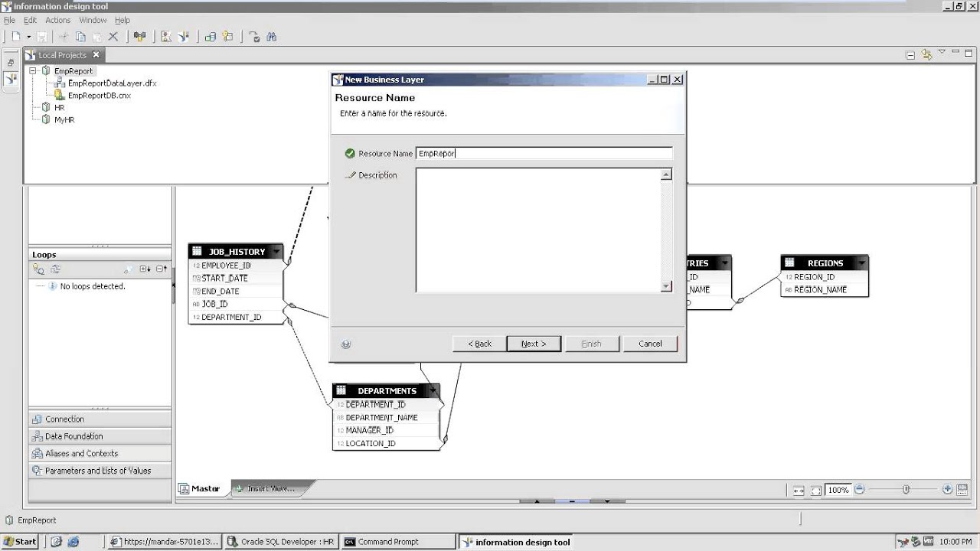
Task: Click the help icon in New Business Layer dialog
Action: 345,344
